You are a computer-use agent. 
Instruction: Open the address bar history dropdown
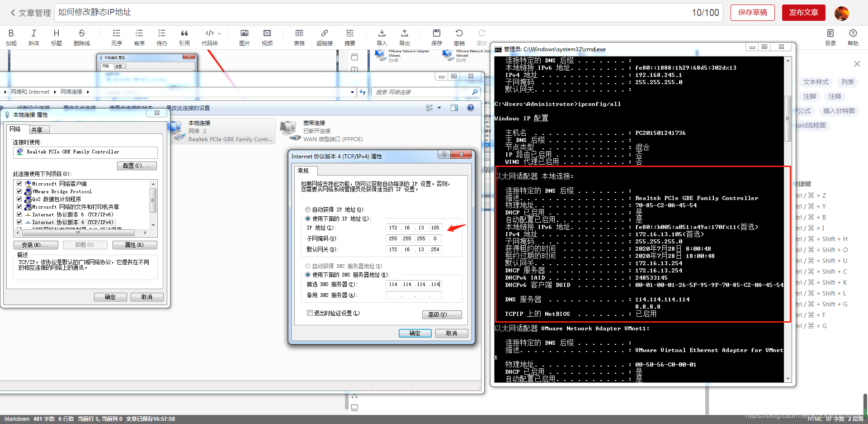click(x=352, y=92)
